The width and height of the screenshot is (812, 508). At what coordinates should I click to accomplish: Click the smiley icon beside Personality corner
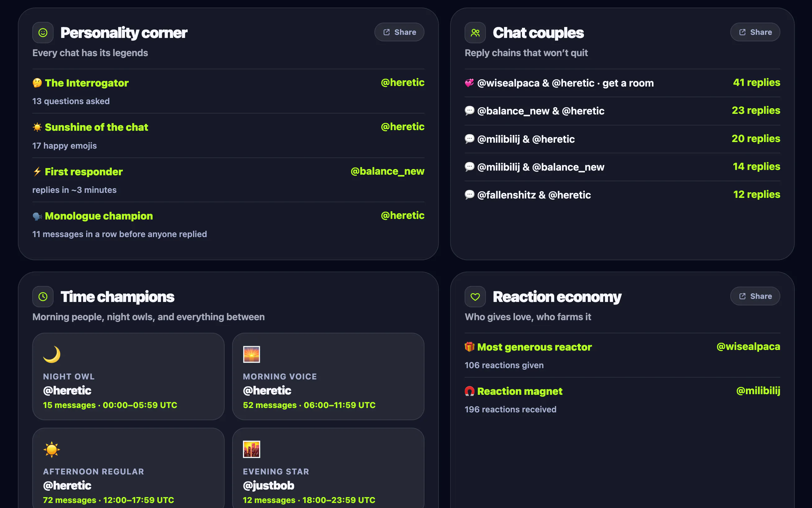click(x=43, y=33)
